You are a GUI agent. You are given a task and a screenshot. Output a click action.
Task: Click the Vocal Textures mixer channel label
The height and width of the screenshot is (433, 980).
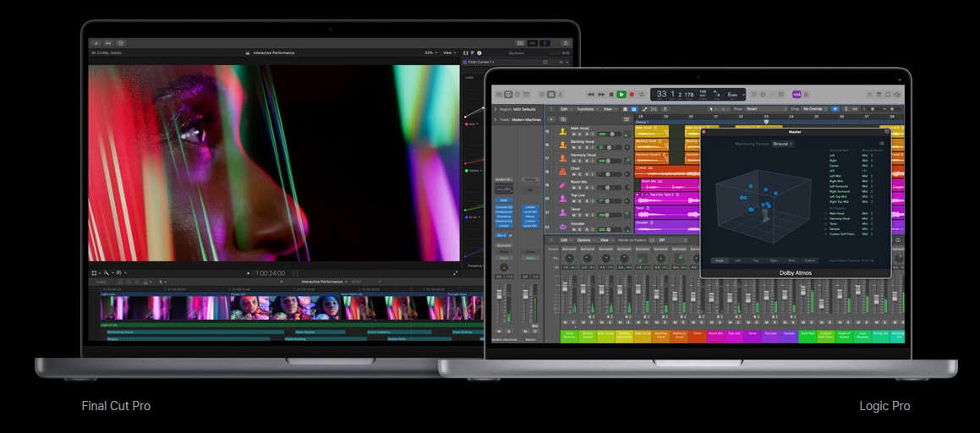coord(569,335)
